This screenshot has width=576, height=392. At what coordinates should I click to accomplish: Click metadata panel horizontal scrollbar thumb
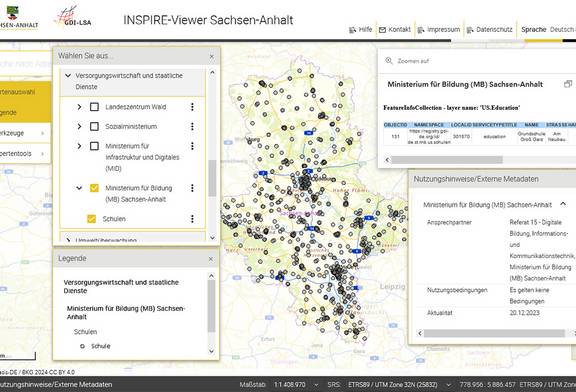494,333
